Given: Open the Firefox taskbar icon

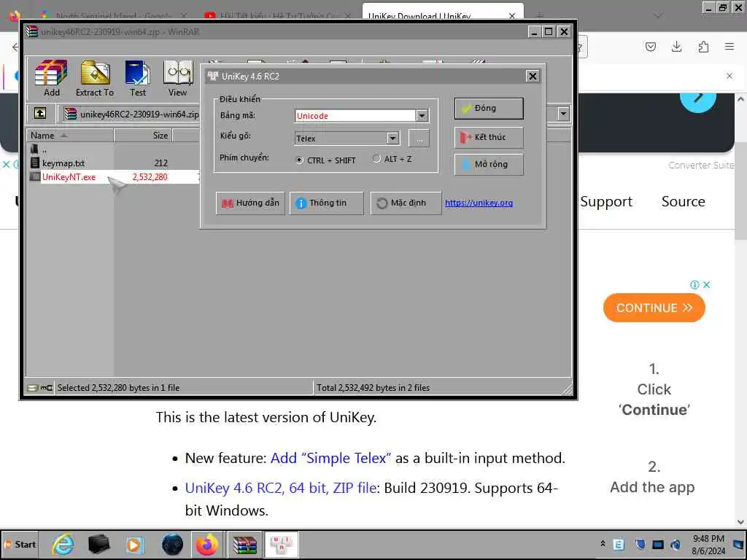Looking at the screenshot, I should [x=206, y=545].
